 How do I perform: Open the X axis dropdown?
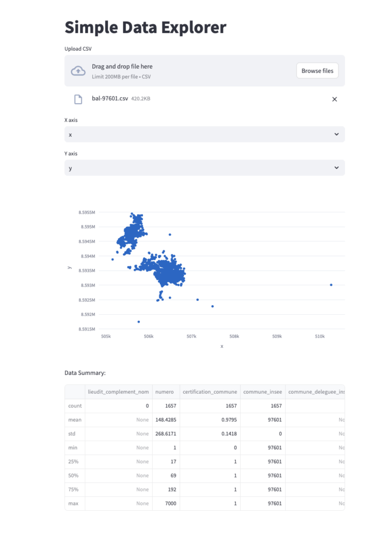coord(204,134)
